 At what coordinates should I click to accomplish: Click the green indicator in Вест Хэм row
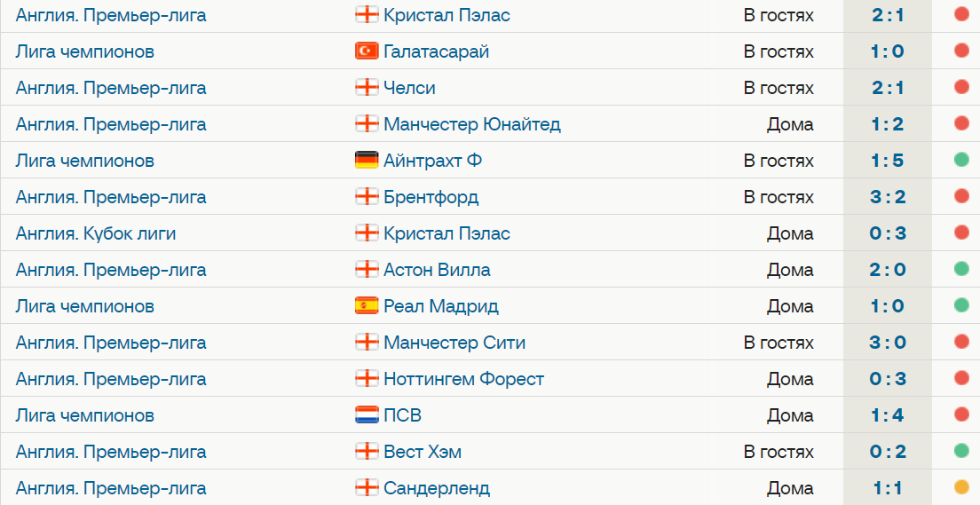pos(961,452)
